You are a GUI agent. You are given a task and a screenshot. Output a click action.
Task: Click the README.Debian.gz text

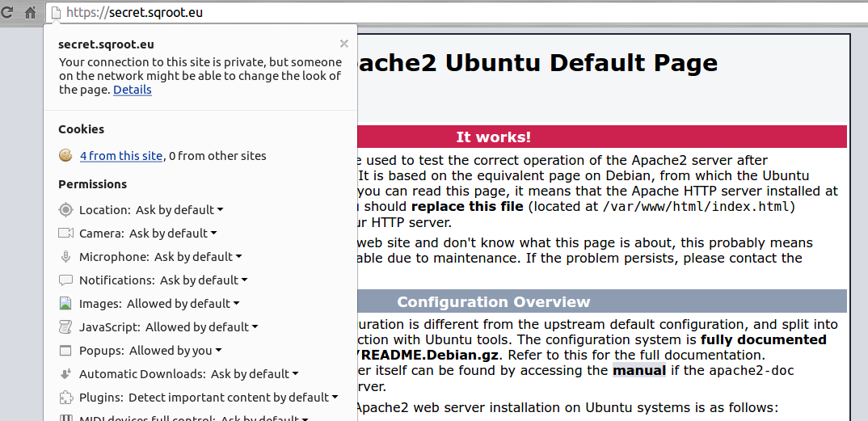click(x=430, y=355)
